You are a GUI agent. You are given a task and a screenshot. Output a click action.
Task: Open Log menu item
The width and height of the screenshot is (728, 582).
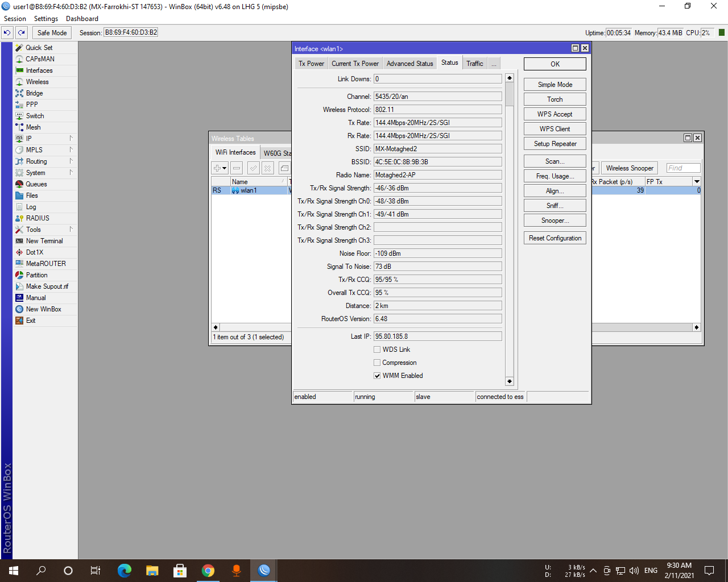click(x=31, y=207)
